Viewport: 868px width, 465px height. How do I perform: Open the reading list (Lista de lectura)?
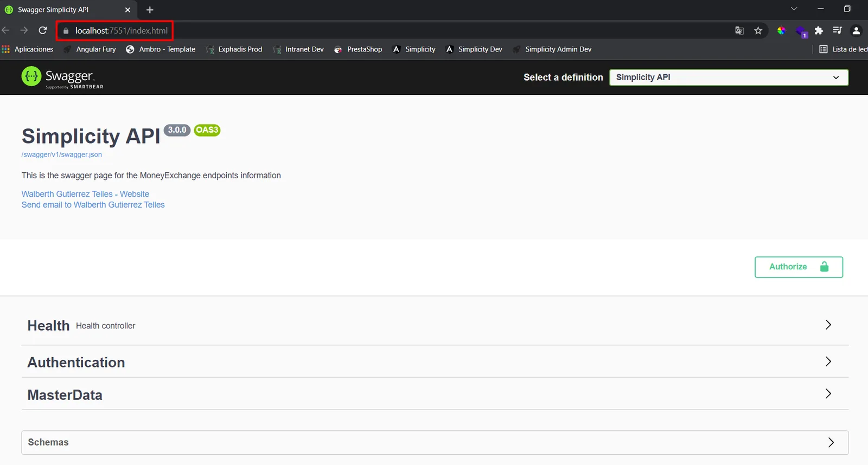click(844, 49)
